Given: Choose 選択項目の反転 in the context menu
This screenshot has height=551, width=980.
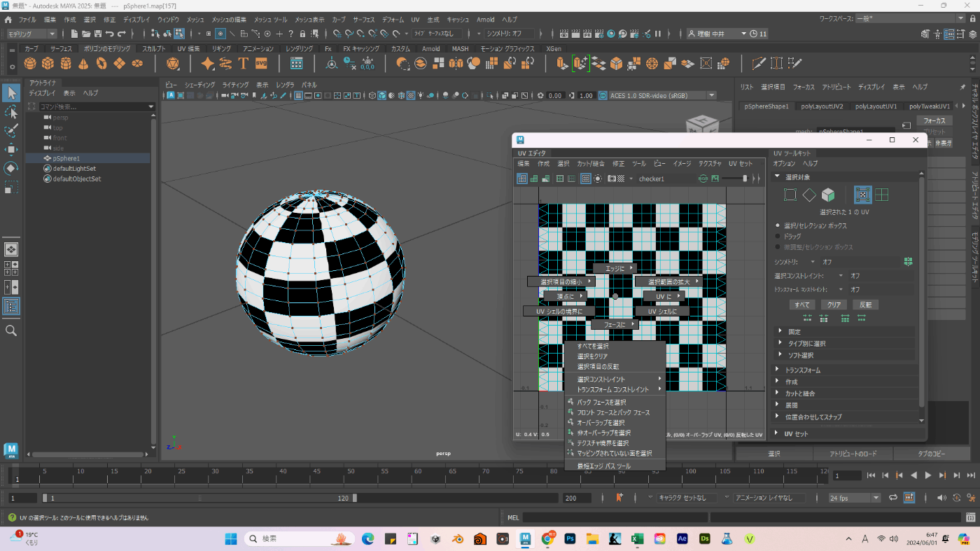Looking at the screenshot, I should coord(598,366).
